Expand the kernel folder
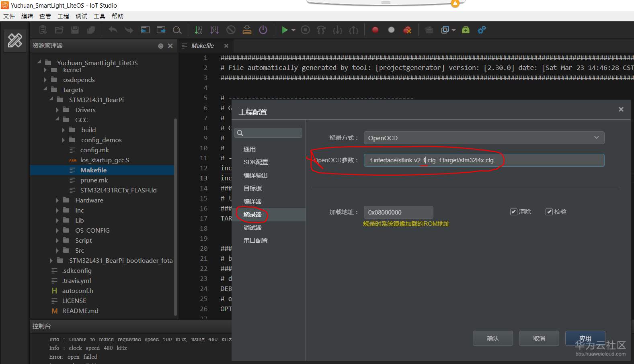 click(x=45, y=70)
